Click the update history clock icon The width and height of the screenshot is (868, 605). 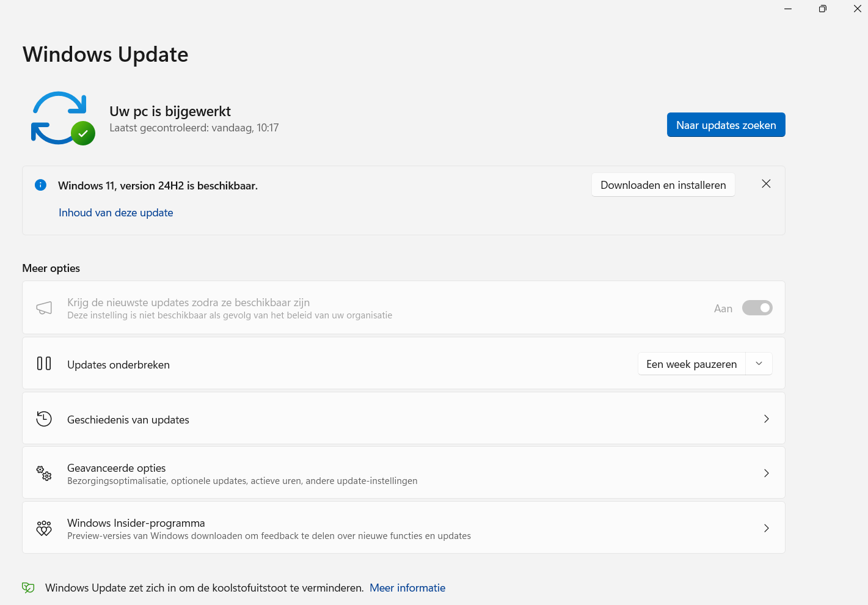(x=43, y=419)
